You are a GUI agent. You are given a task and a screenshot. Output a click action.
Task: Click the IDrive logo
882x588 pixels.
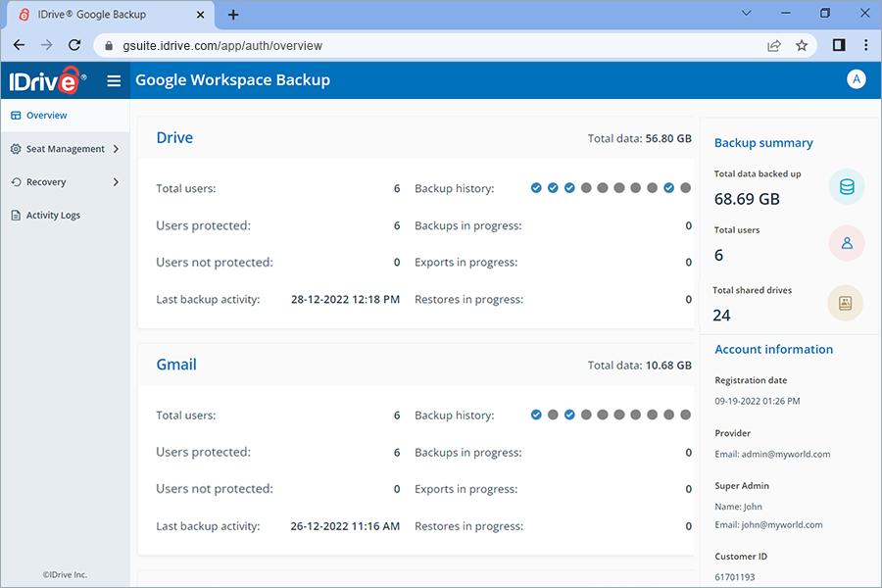(x=44, y=80)
